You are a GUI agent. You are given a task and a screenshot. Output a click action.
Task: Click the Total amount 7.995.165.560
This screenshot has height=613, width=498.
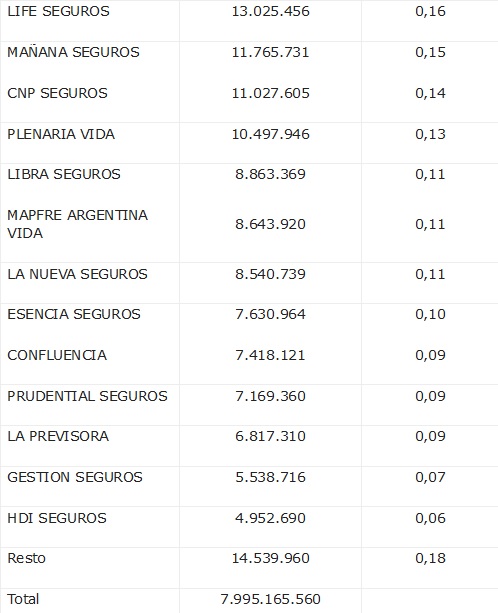[x=270, y=599]
